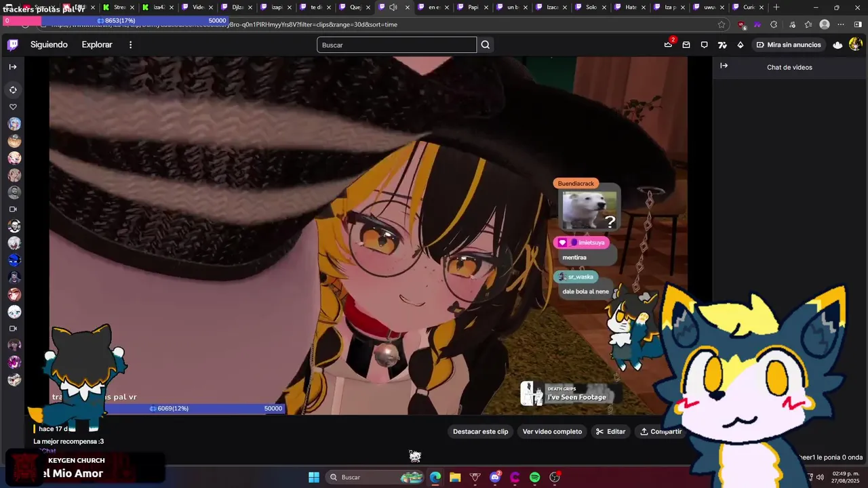The image size is (868, 488).
Task: Click the Twitch search magnifier button
Action: pyautogui.click(x=486, y=45)
